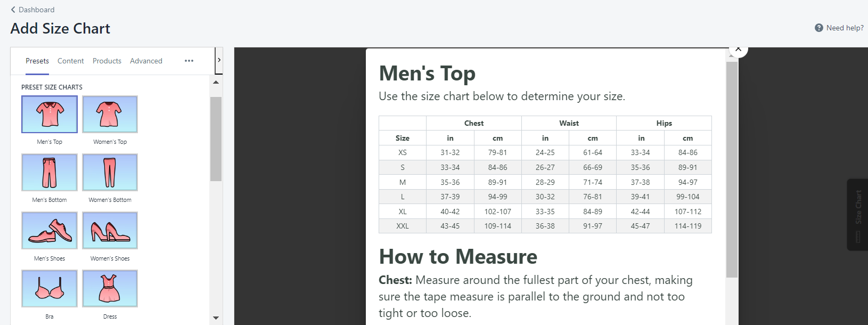Pick the Men's Bottom pants preset
Screen dimensions: 868x325
point(50,173)
